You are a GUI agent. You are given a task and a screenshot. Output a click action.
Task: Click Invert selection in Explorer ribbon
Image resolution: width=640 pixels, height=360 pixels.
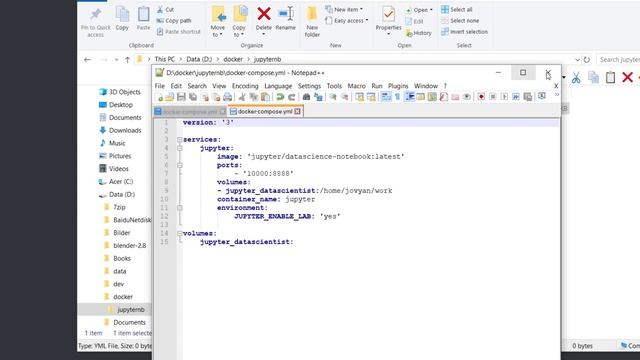pyautogui.click(x=464, y=31)
